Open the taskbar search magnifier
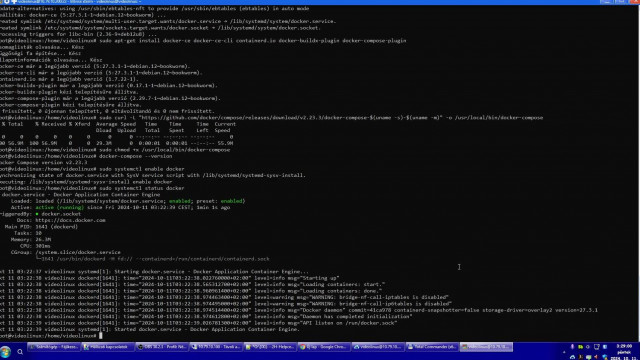Image resolution: width=640 pixels, height=360 pixels. point(20,351)
